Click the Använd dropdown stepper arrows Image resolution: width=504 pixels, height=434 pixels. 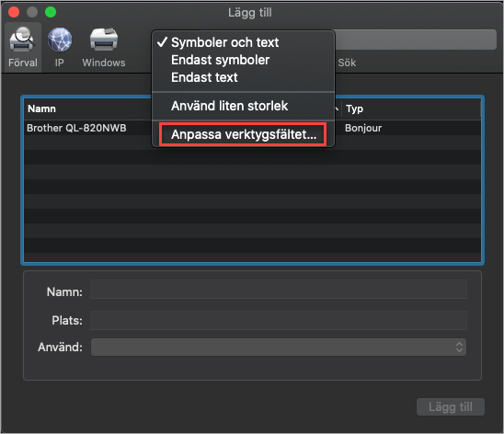point(459,347)
